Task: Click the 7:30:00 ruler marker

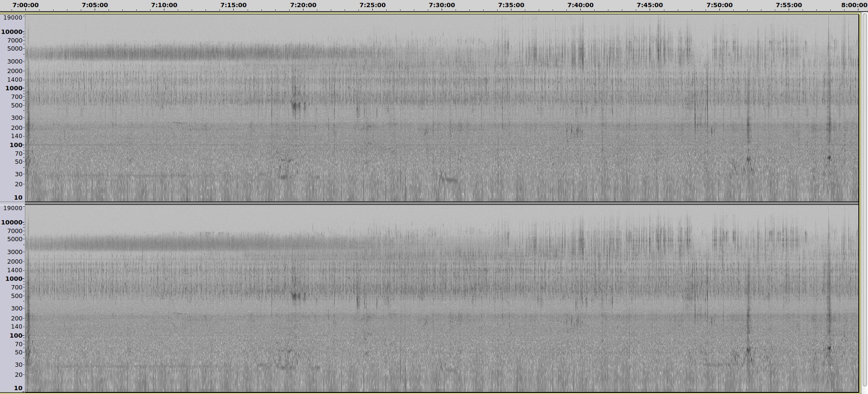Action: [442, 5]
